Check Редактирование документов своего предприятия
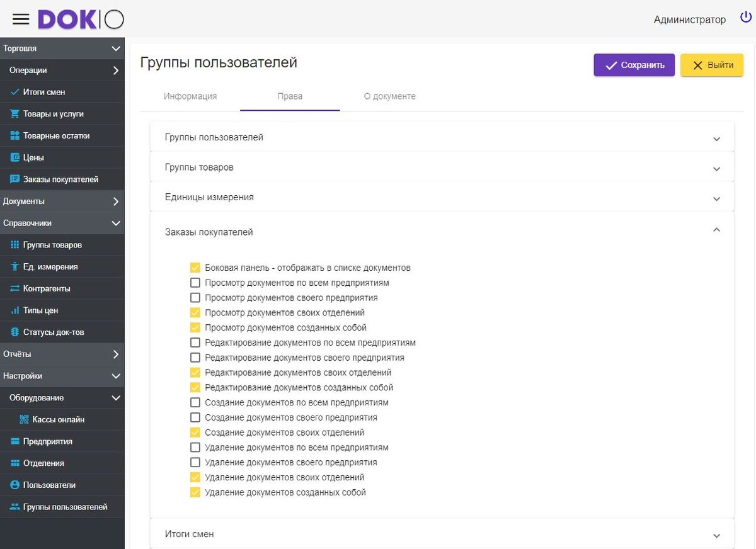The height and width of the screenshot is (549, 756). pos(195,358)
